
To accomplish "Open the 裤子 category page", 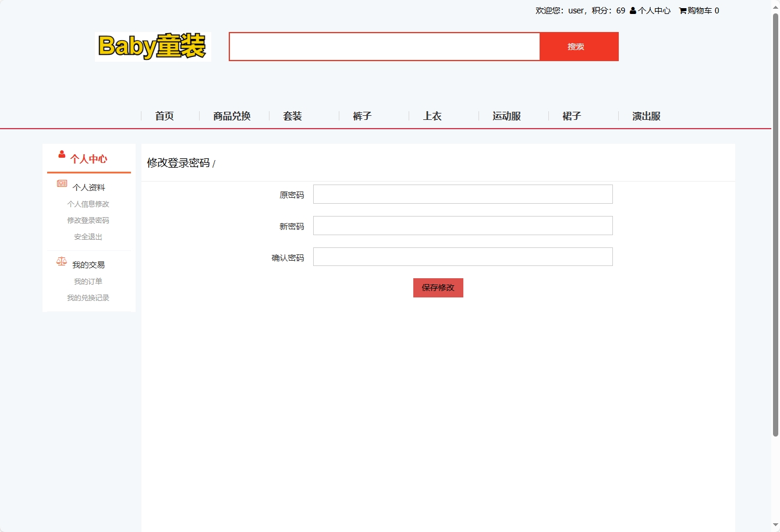I will click(x=361, y=116).
